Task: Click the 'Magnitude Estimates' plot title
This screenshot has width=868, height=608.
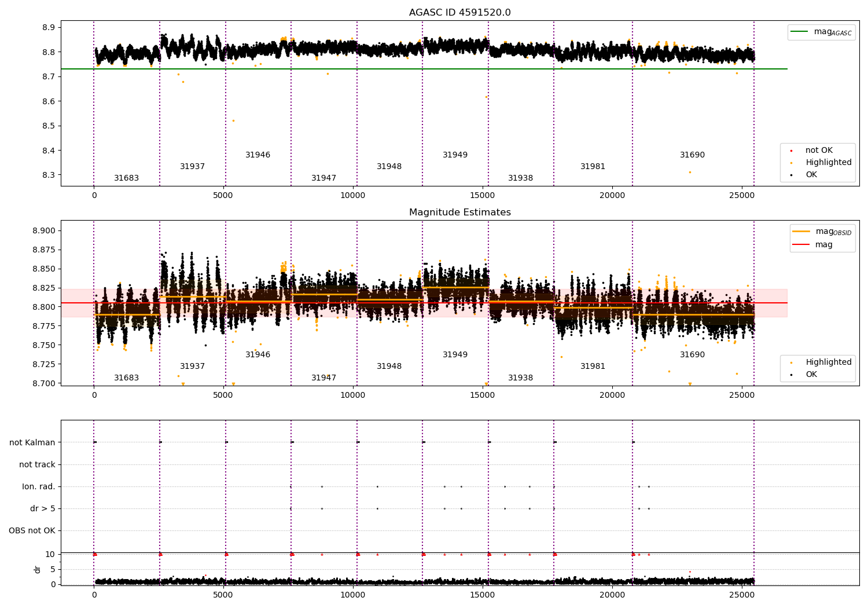Action: 459,213
